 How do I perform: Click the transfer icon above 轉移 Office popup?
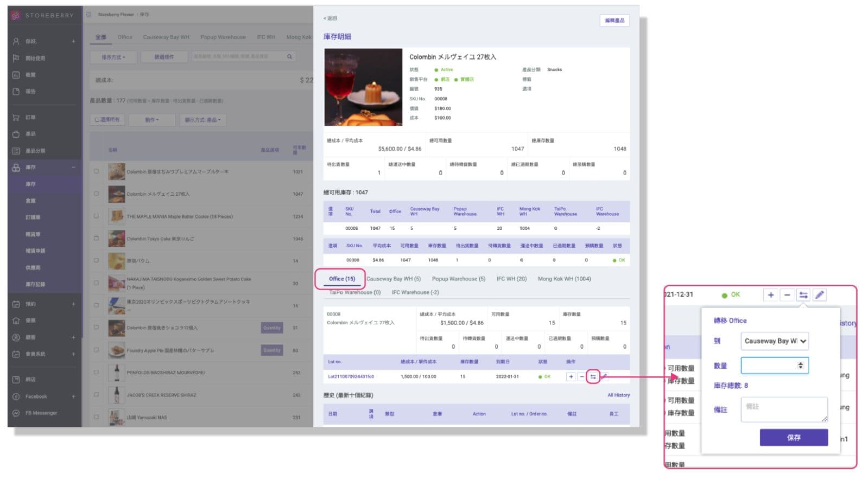click(x=803, y=295)
